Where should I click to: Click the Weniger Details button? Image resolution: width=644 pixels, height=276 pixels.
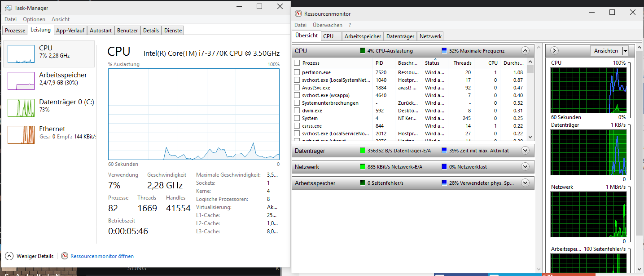click(30, 256)
